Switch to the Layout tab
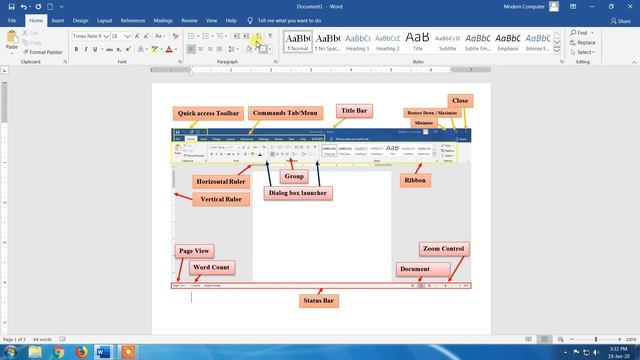The image size is (640, 360). click(x=104, y=20)
